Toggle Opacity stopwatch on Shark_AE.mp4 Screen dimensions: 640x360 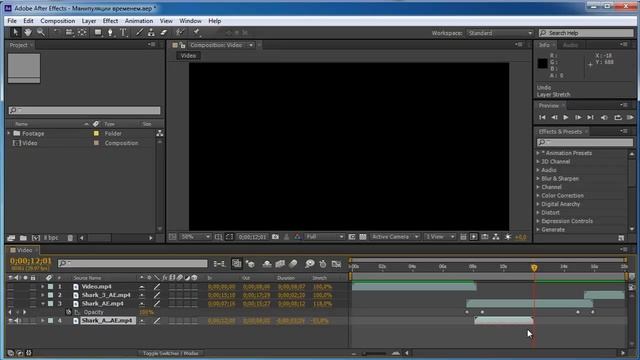tap(69, 312)
